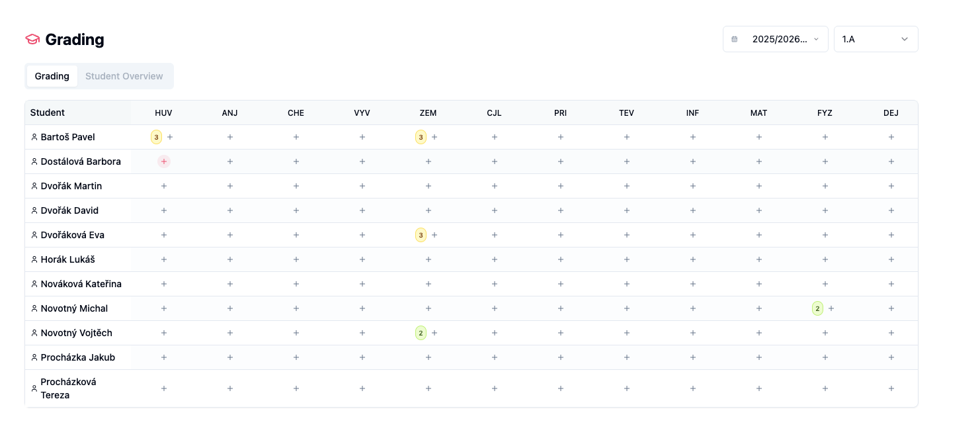Add MAT grade for Novotný Michal
Image resolution: width=980 pixels, height=446 pixels.
[x=759, y=308]
